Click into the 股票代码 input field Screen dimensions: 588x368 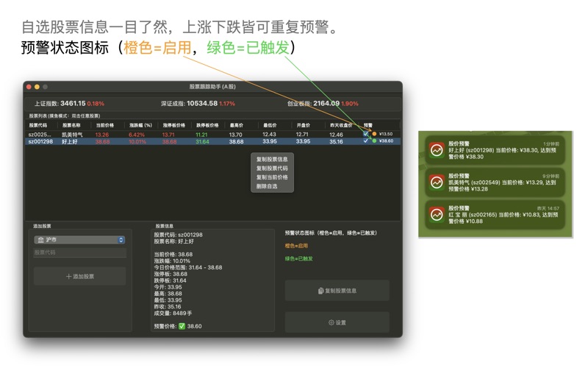80,252
